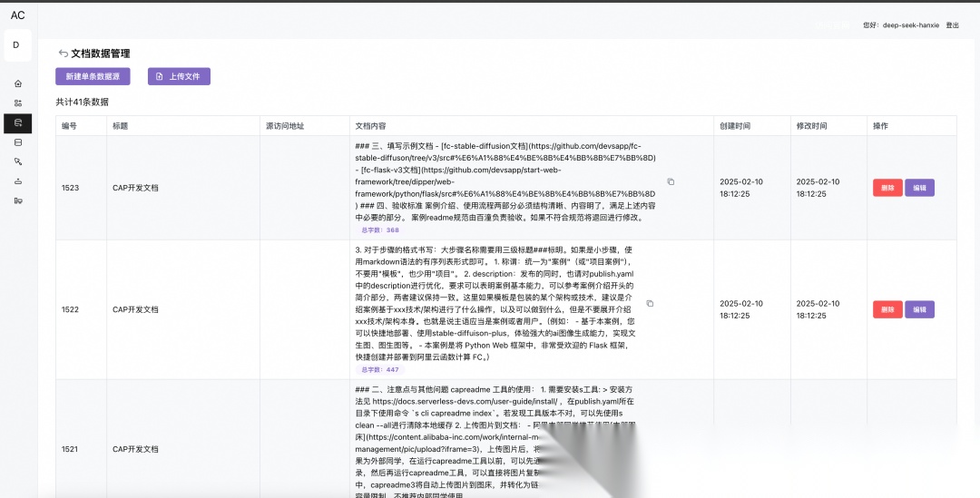Log out via 登出 link
The height and width of the screenshot is (498, 980).
click(x=952, y=25)
